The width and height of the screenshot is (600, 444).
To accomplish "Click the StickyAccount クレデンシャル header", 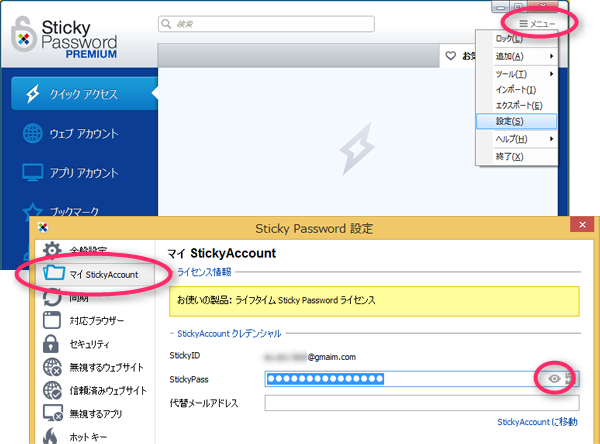I will click(229, 333).
